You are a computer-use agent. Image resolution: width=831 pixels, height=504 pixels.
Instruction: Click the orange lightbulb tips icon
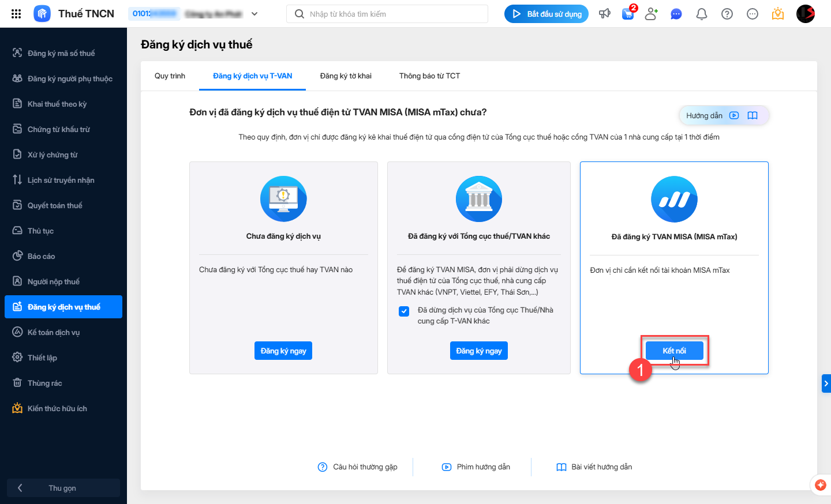click(778, 14)
